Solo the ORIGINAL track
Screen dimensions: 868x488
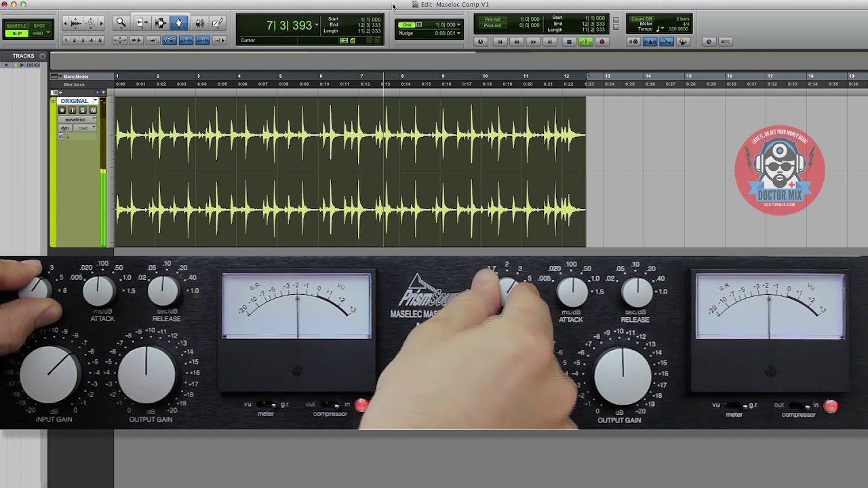[x=83, y=110]
